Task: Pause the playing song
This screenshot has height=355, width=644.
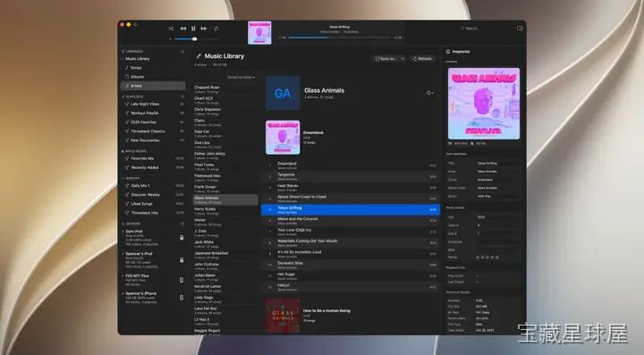Action: 193,29
